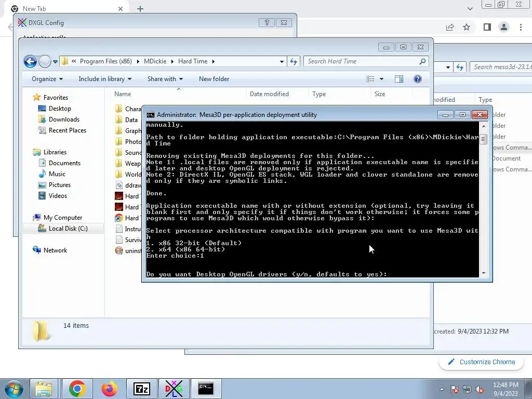
Task: Select My Computer in navigation pane
Action: pyautogui.click(x=62, y=218)
